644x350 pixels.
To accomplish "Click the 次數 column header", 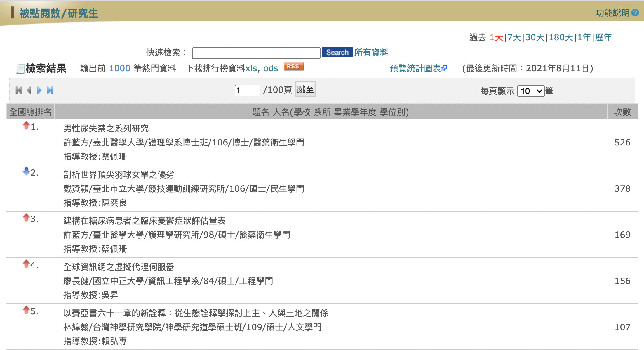I will [622, 112].
